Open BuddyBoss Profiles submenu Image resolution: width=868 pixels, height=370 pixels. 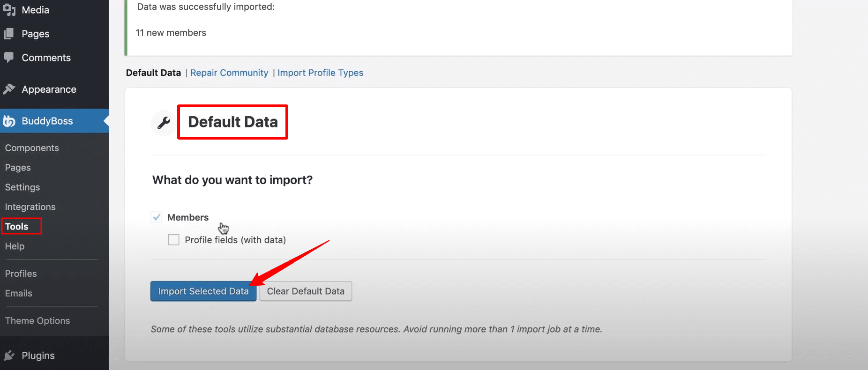coord(21,274)
